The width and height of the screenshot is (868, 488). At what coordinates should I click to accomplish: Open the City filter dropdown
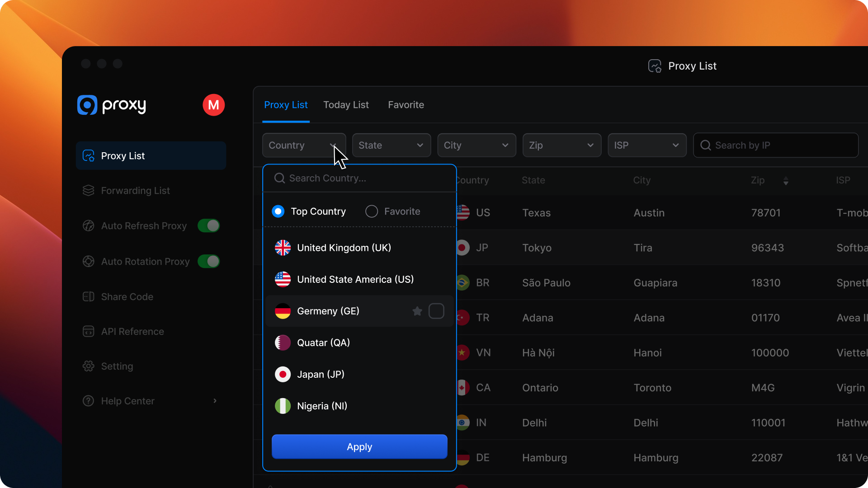tap(476, 145)
